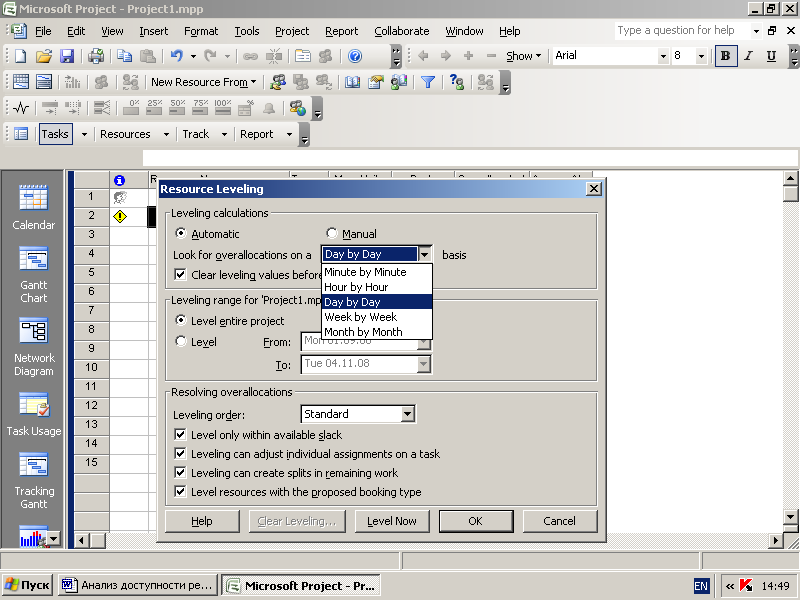
Task: Click View Bar scroll down arrow
Action: [x=54, y=538]
